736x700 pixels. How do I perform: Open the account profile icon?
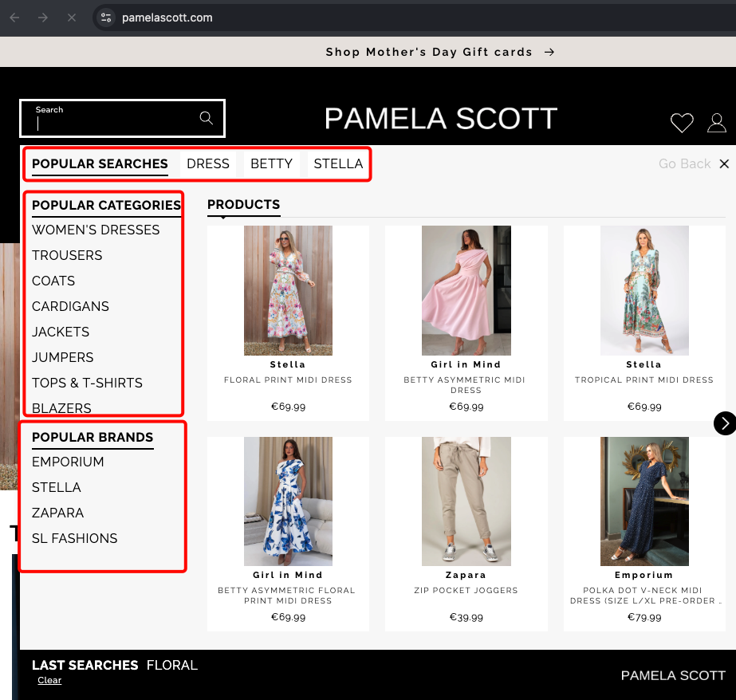(x=716, y=123)
